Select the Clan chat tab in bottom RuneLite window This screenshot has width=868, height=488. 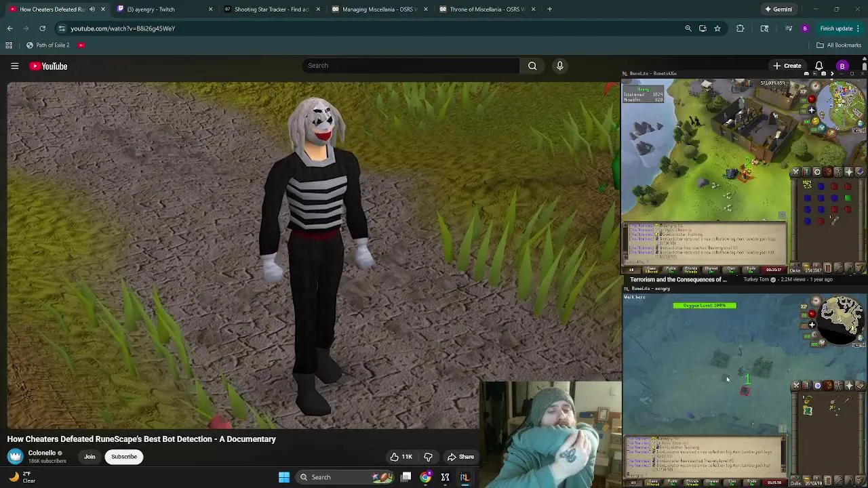coord(732,483)
